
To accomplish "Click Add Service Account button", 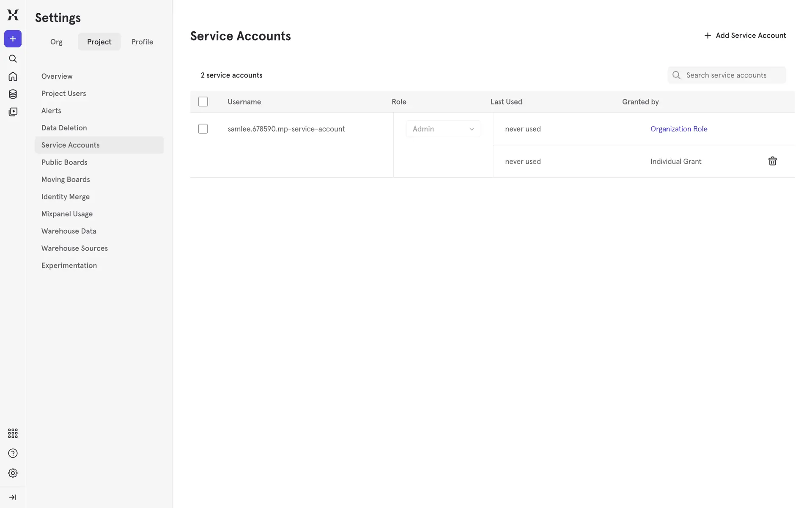I will [745, 36].
